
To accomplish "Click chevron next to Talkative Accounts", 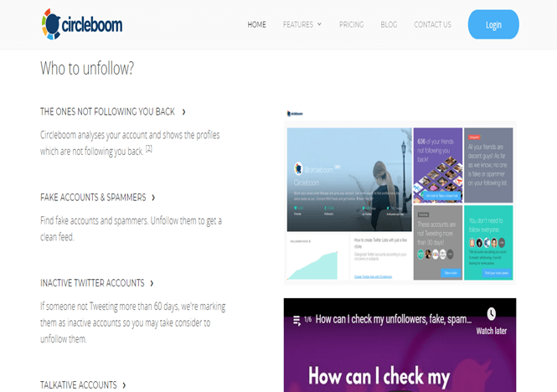I will pos(124,385).
